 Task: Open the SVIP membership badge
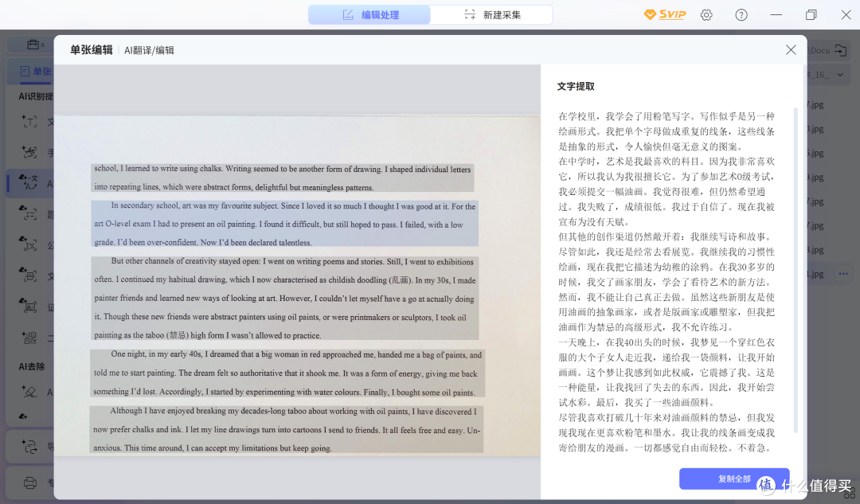665,15
